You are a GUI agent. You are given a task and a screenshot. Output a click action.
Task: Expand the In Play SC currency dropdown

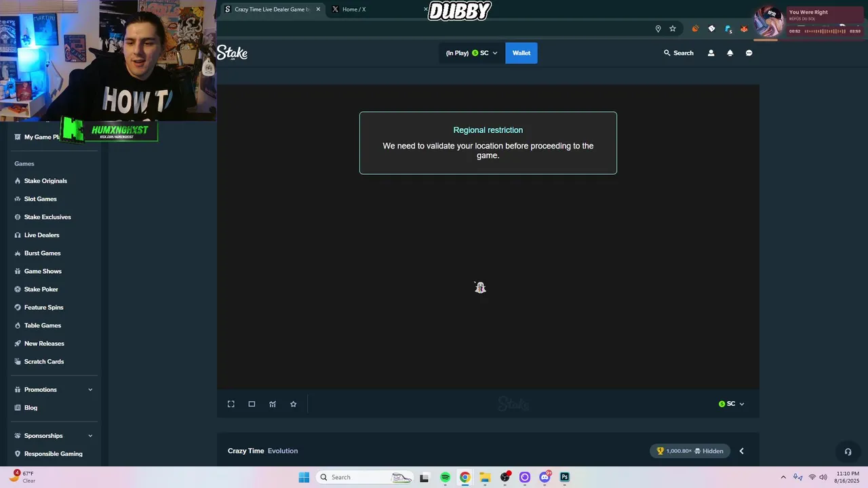472,53
